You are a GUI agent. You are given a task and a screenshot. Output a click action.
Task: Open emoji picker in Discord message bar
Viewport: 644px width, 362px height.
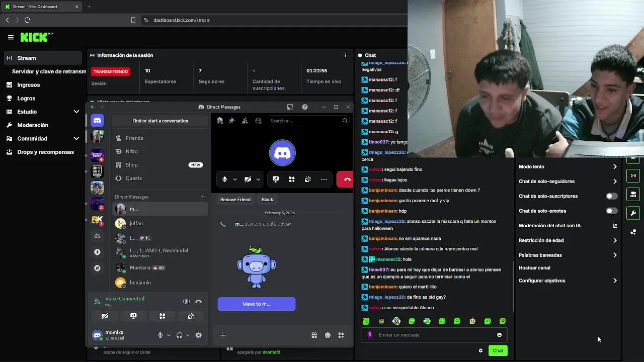pyautogui.click(x=328, y=335)
